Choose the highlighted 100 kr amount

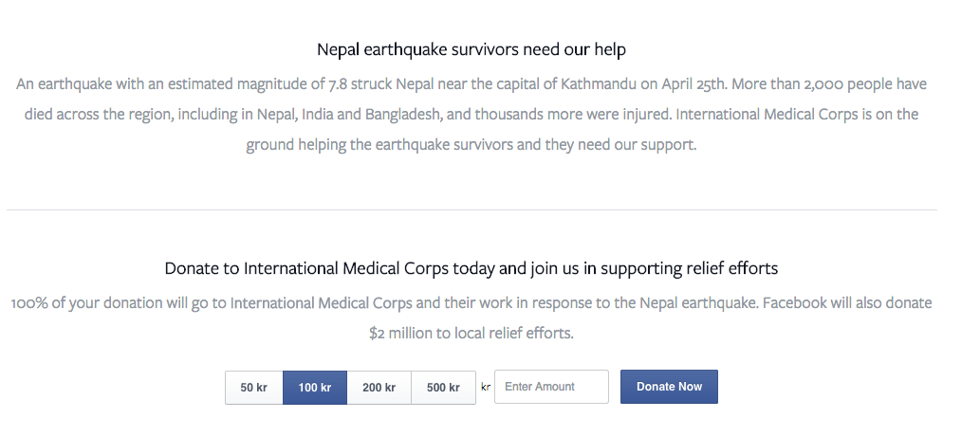tap(315, 388)
